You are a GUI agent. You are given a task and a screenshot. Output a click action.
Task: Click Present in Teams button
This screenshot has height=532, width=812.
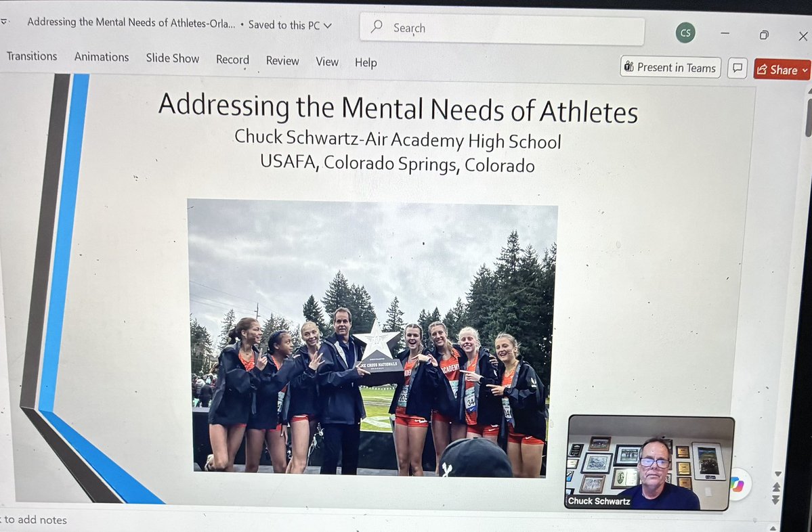click(x=670, y=67)
